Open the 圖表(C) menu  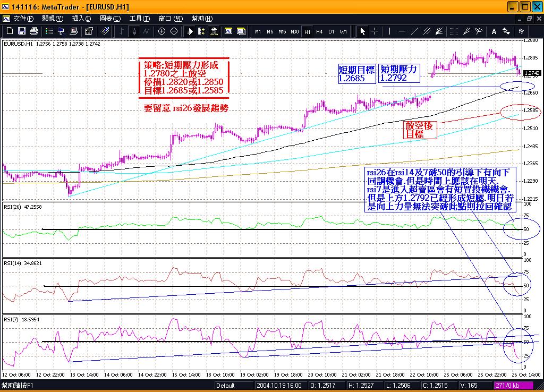tap(110, 19)
